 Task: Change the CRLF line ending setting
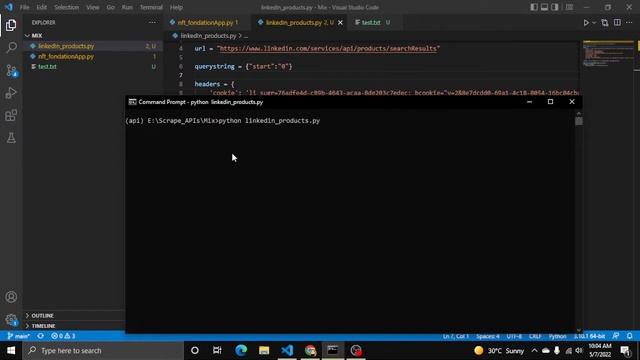point(535,336)
